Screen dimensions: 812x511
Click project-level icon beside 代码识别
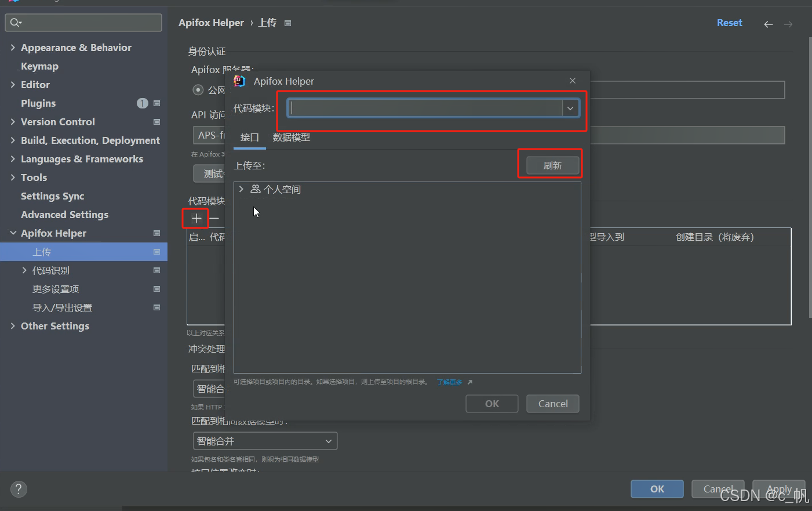coord(156,270)
